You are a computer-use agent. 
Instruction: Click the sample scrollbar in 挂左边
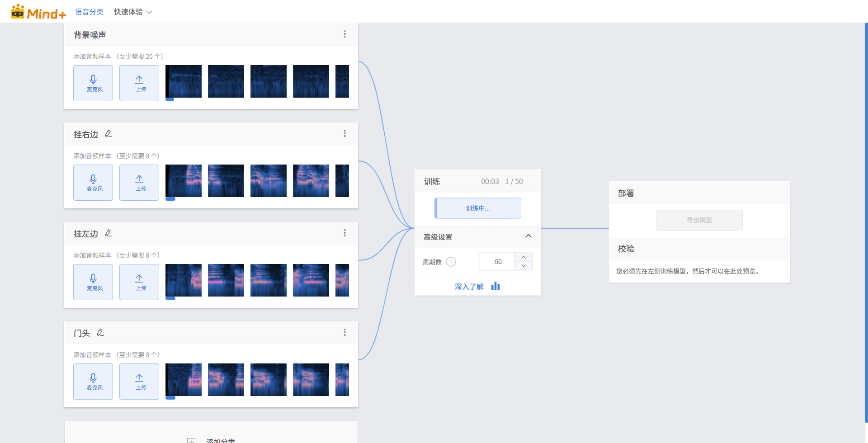coord(170,298)
